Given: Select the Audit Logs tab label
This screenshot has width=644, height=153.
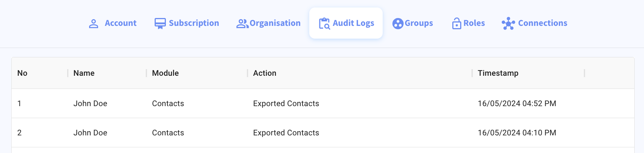Looking at the screenshot, I should [353, 23].
